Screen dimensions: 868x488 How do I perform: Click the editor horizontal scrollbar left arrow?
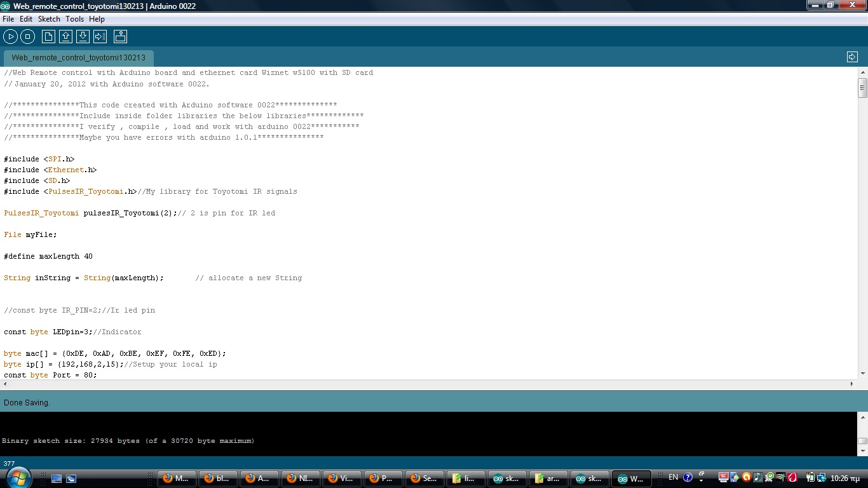6,384
